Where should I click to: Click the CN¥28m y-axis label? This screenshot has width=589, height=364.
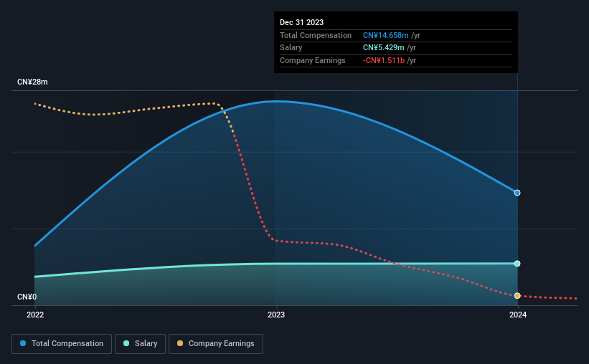click(x=32, y=82)
